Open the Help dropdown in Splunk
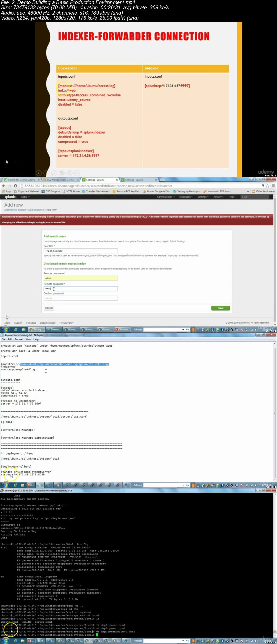The image size is (277, 644). pos(232,197)
